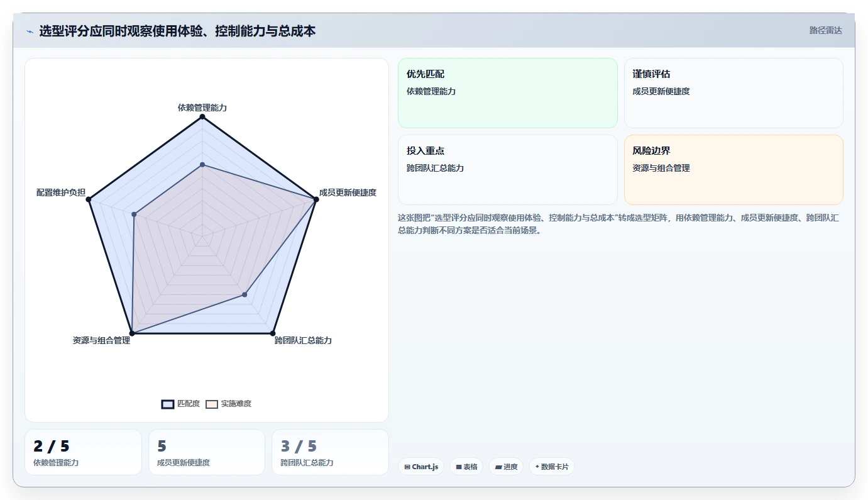Toggle the 实施难度 legend swatch

[212, 404]
